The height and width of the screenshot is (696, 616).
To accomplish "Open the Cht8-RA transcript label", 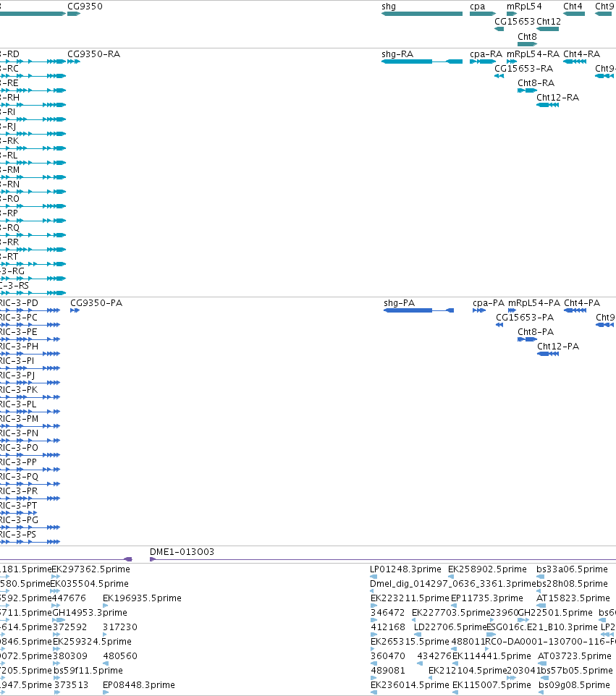I will tap(536, 83).
